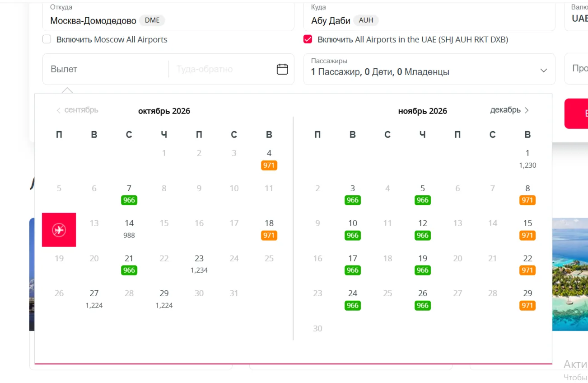The image size is (588, 383).
Task: Click the Вылет departure date field
Action: tap(106, 69)
